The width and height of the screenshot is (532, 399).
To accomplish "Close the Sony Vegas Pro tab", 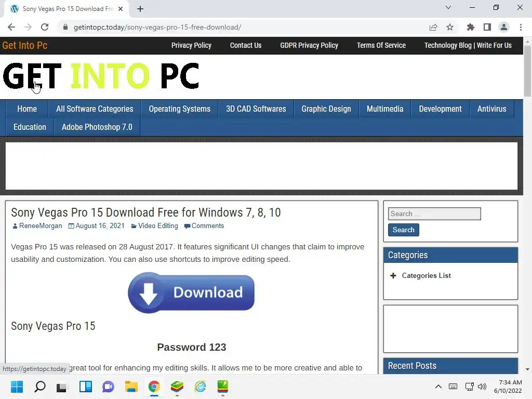I will (121, 9).
